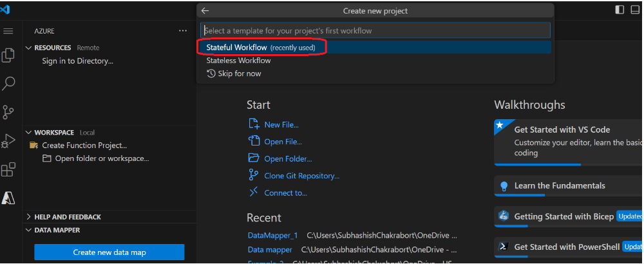The height and width of the screenshot is (264, 644).
Task: Click the Open Folder icon
Action: [254, 158]
